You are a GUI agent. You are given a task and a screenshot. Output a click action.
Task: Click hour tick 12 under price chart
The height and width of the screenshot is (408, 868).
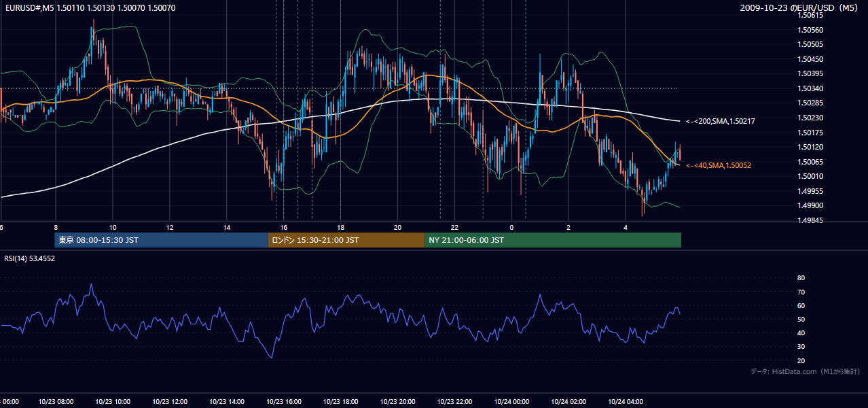169,227
